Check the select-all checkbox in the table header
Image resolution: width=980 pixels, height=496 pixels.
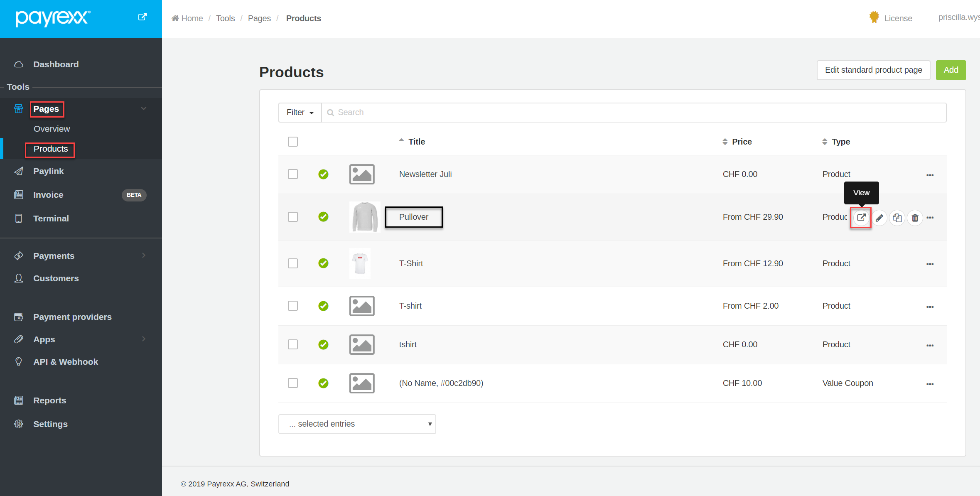tap(293, 142)
